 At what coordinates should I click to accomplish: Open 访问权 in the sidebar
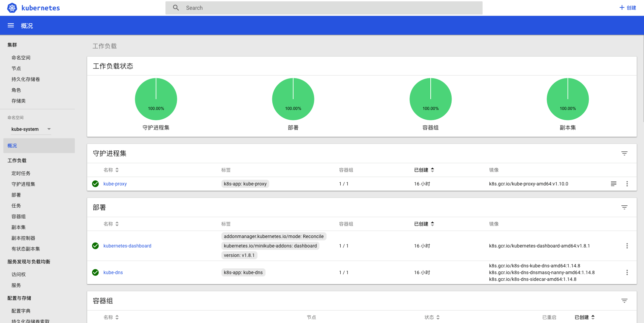pyautogui.click(x=19, y=274)
